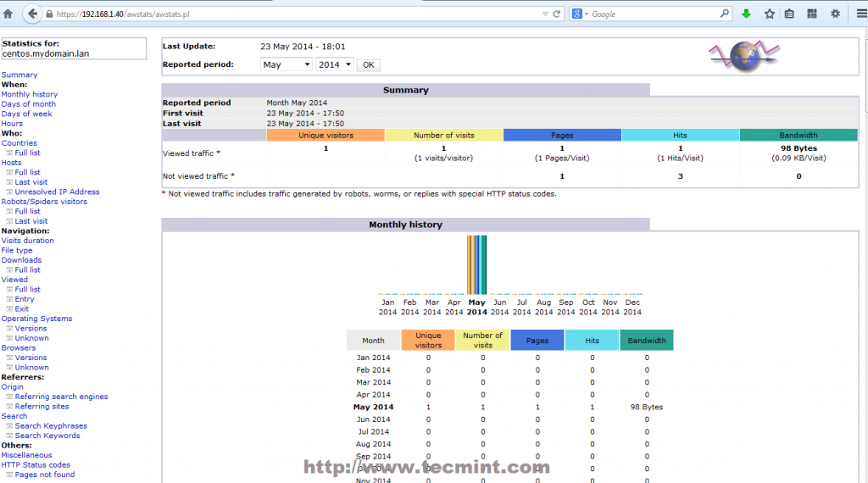Viewport: 868px width, 483px height.
Task: Click the Firefox home icon
Action: click(8, 14)
